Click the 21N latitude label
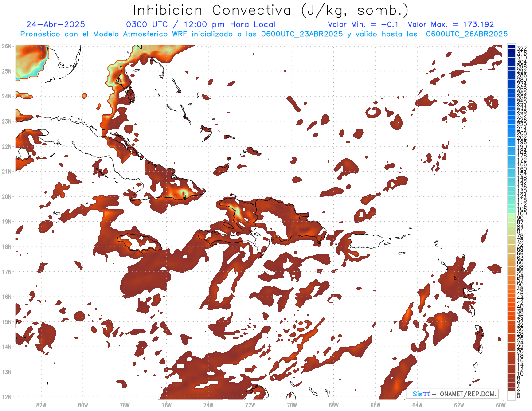532x411 pixels. coord(7,171)
